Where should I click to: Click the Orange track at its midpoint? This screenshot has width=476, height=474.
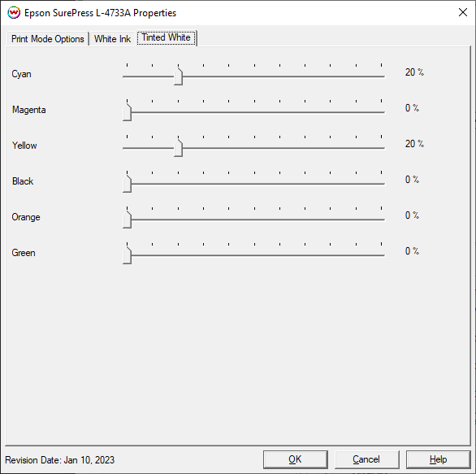[x=254, y=220]
